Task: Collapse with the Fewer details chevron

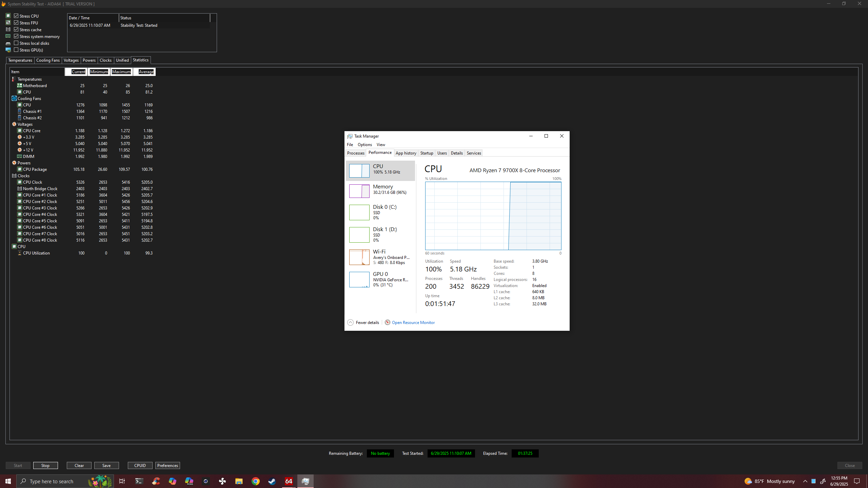Action: pyautogui.click(x=350, y=323)
